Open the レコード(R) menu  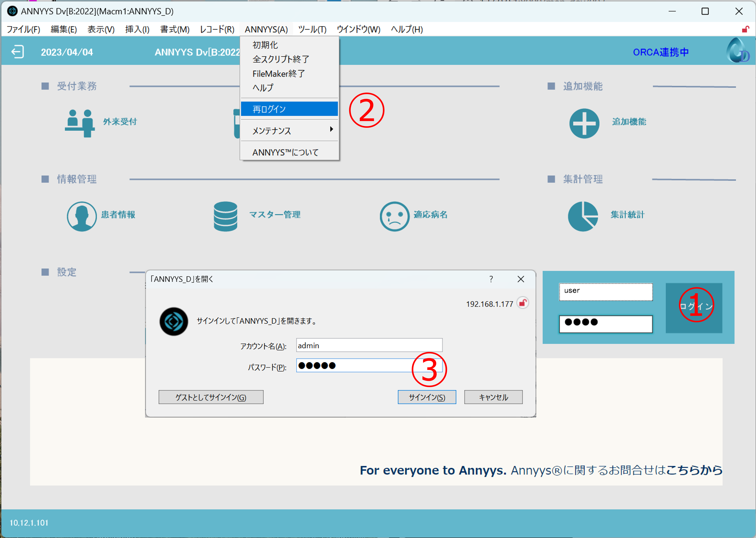tap(217, 29)
